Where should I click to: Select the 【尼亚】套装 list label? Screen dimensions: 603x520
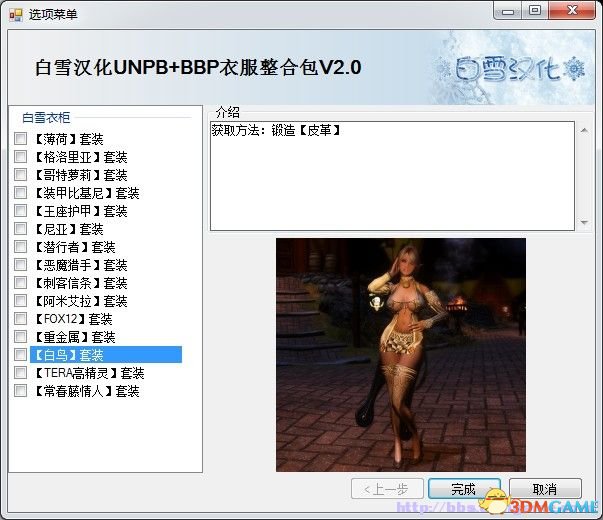(x=69, y=229)
